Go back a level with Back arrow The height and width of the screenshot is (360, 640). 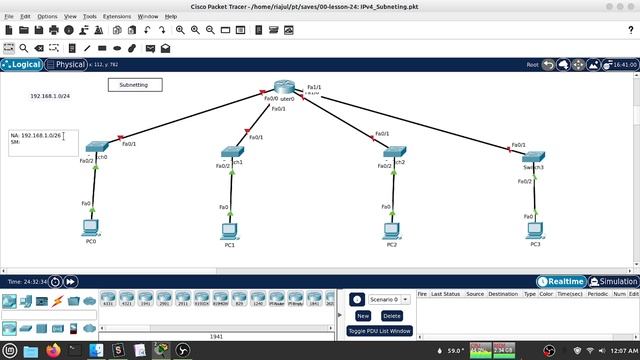click(x=548, y=64)
